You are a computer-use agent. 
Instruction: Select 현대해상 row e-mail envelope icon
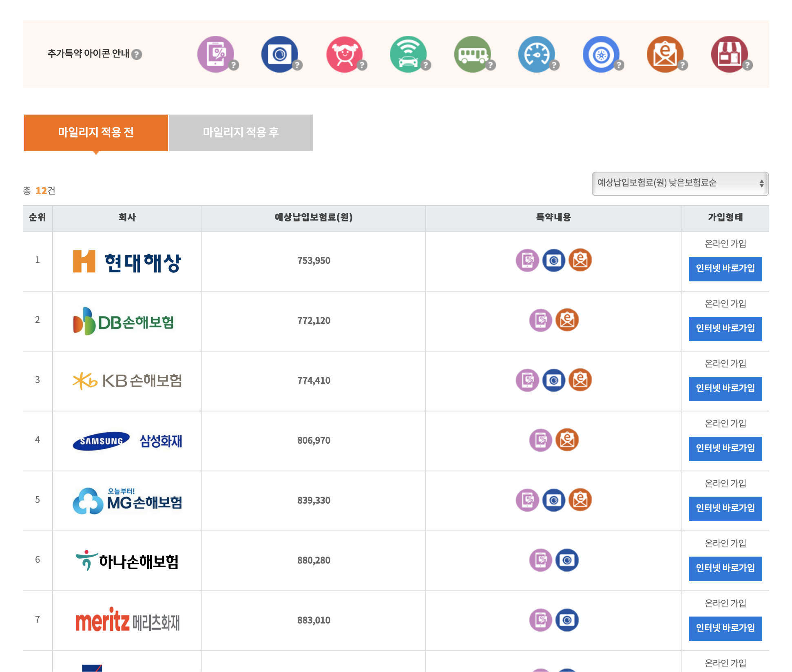(580, 260)
